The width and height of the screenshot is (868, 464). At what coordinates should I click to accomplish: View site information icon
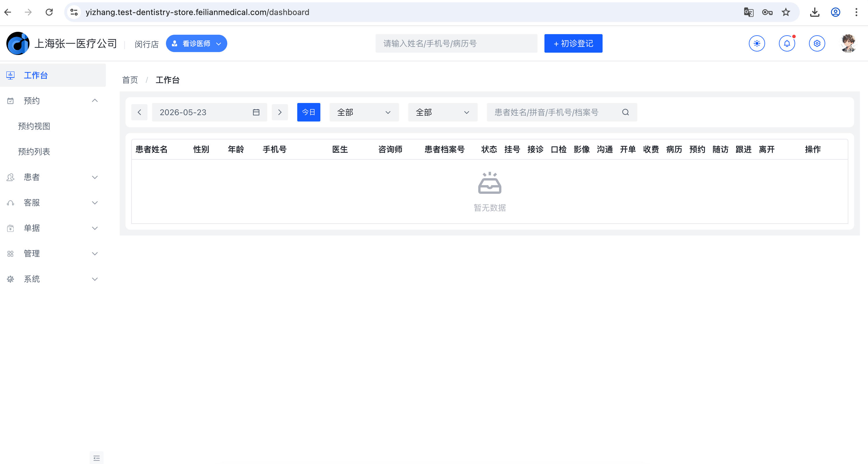click(x=74, y=12)
